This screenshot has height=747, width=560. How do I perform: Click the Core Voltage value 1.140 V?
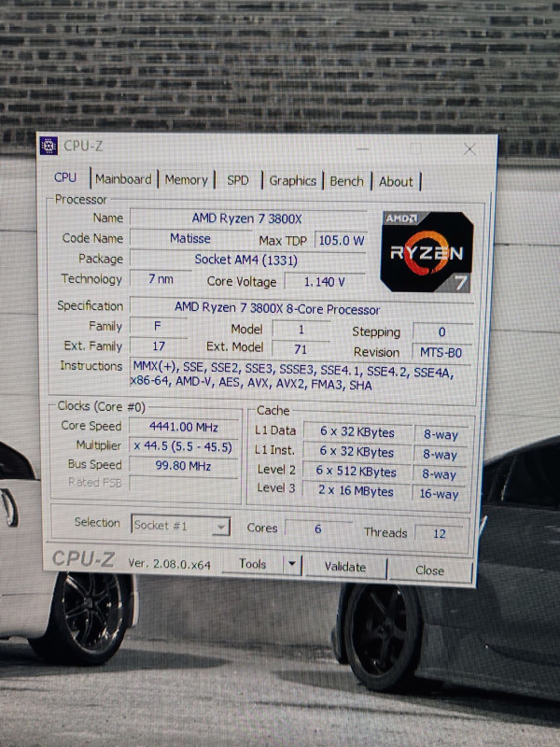click(324, 282)
